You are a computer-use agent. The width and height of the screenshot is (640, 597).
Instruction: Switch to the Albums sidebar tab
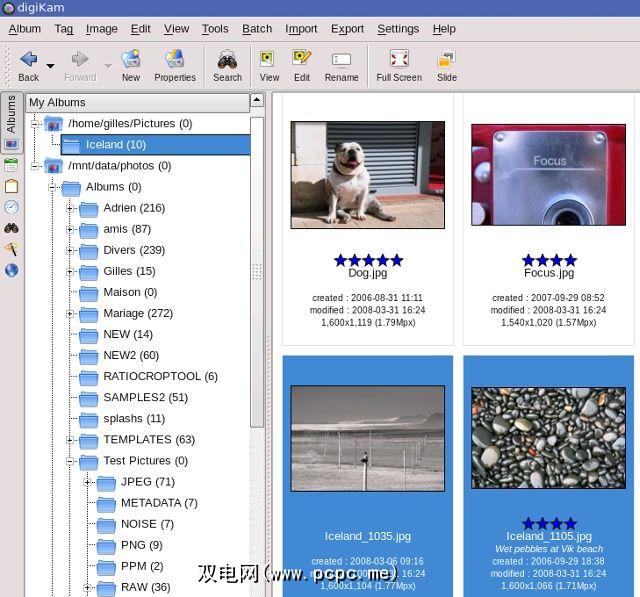coord(11,114)
